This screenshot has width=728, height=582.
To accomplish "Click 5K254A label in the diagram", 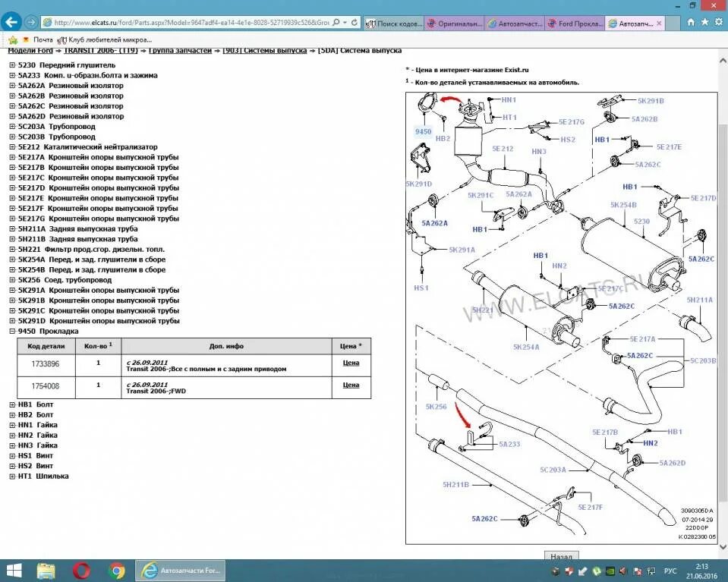I will (x=526, y=348).
